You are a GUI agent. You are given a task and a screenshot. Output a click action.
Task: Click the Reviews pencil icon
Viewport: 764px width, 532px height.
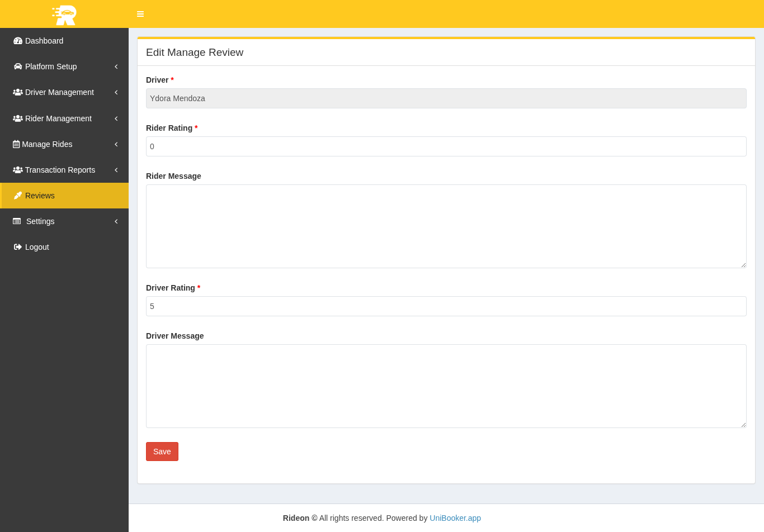coord(18,196)
